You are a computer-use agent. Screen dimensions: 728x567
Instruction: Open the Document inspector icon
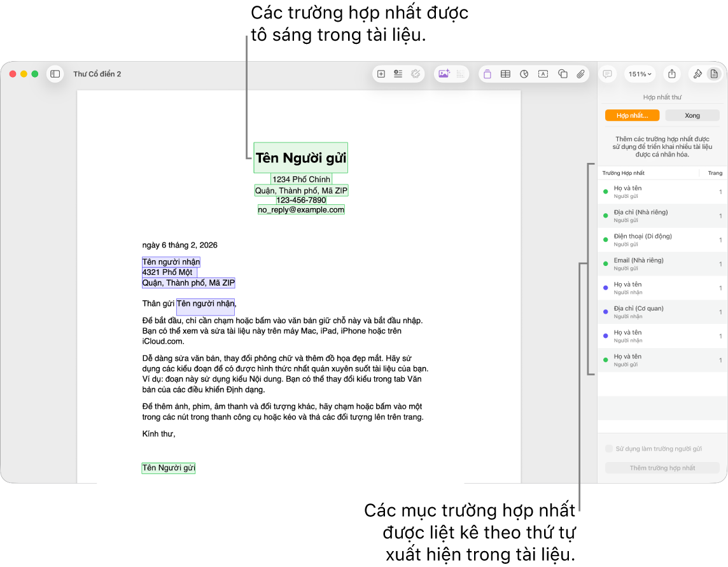(714, 74)
